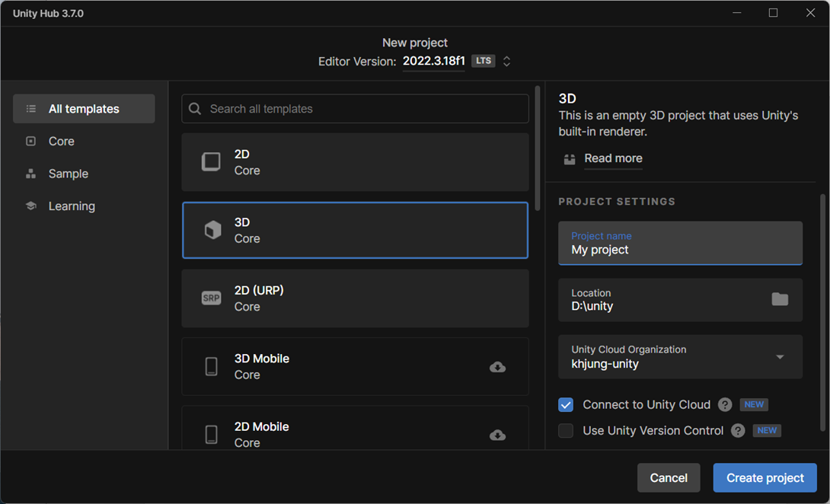The width and height of the screenshot is (830, 504).
Task: Click the help icon beside Connect to Unity Cloud
Action: (x=725, y=405)
